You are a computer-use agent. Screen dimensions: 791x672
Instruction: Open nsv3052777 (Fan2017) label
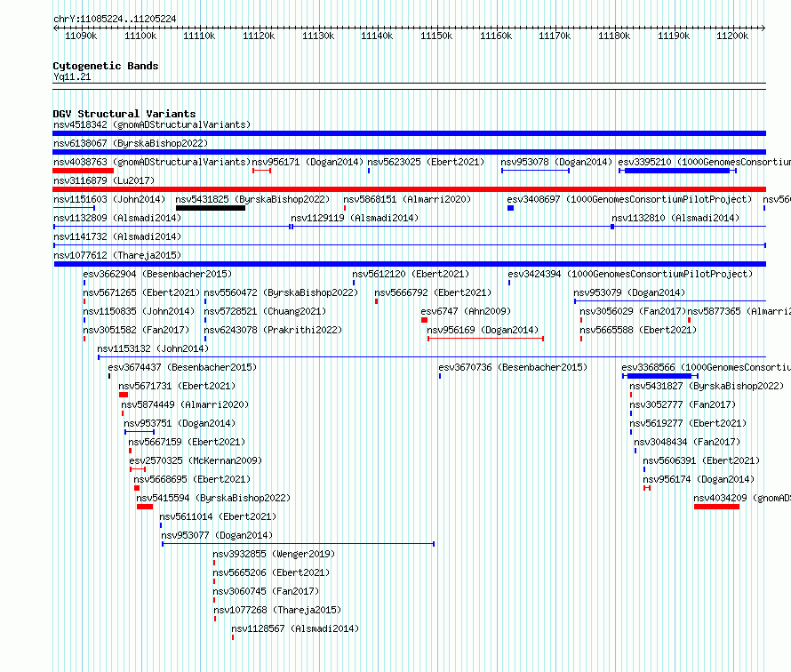click(683, 404)
